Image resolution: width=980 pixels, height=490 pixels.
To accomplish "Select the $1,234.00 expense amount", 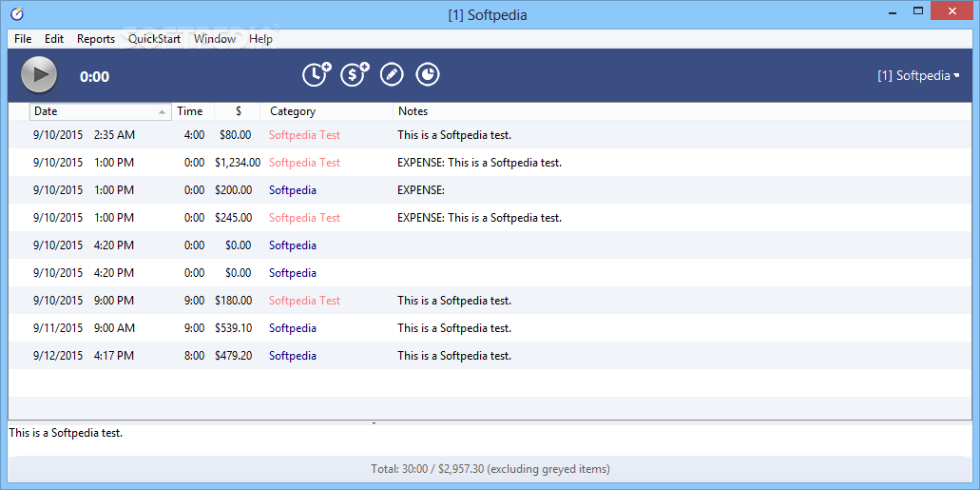I will 238,163.
